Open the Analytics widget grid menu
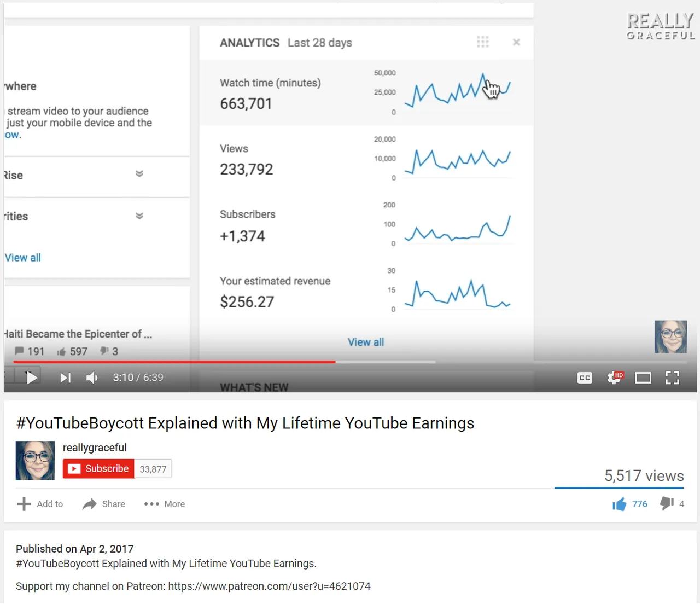This screenshot has height=604, width=700. pyautogui.click(x=483, y=42)
